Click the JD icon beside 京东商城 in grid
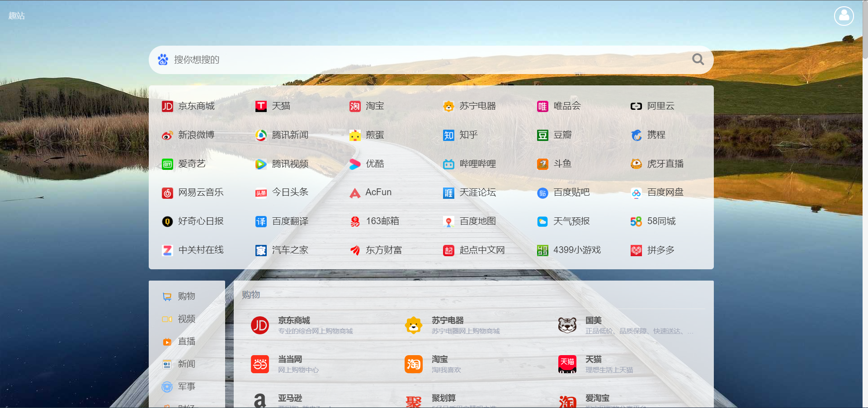 pyautogui.click(x=167, y=106)
